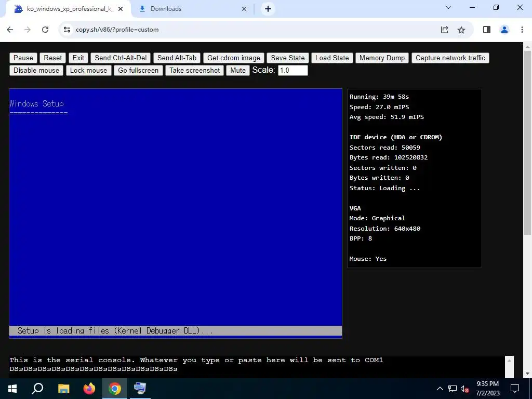Toggle the Lock mouse button

pos(88,70)
